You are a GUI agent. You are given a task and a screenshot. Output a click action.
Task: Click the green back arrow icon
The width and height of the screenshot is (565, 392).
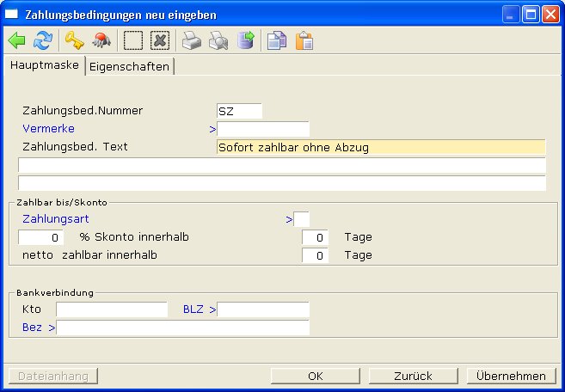tap(16, 40)
